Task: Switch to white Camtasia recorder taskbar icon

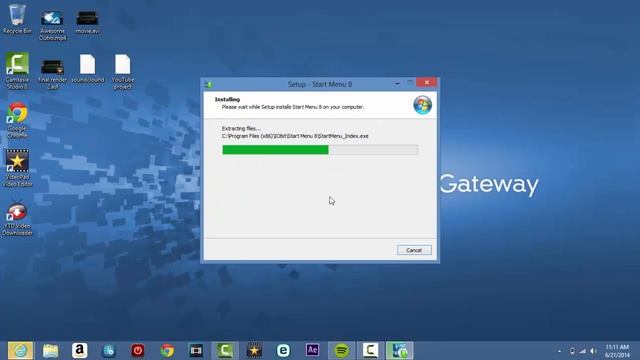Action: [371, 351]
